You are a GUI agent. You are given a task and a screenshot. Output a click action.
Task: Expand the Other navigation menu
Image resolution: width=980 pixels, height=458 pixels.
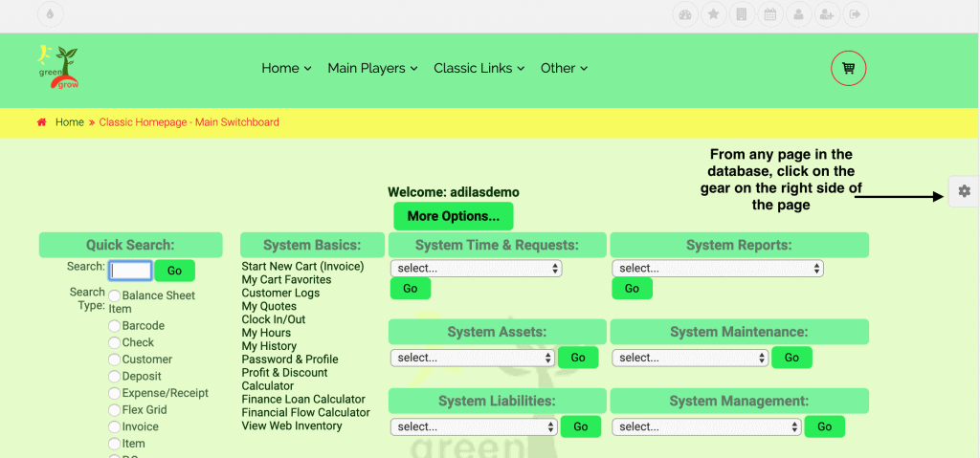[x=564, y=68]
